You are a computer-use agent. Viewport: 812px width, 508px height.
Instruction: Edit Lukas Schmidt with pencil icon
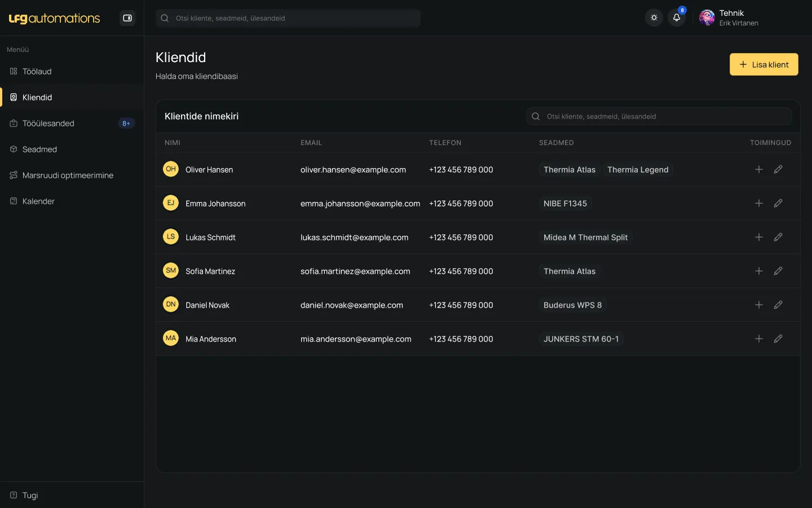pos(778,237)
